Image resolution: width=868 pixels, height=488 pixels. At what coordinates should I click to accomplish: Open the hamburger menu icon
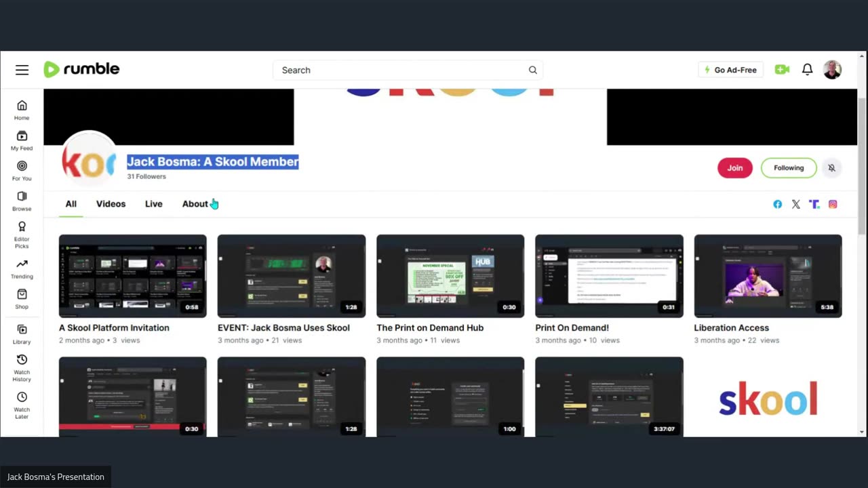pos(22,70)
